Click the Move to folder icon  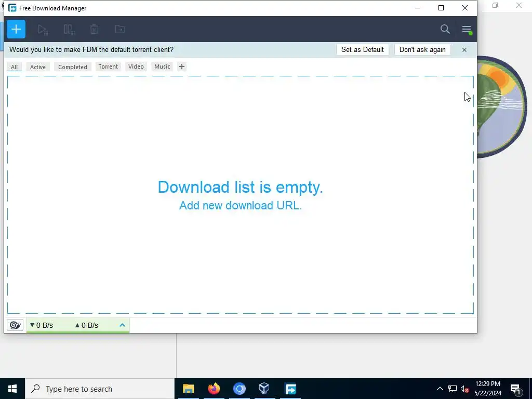coord(120,29)
